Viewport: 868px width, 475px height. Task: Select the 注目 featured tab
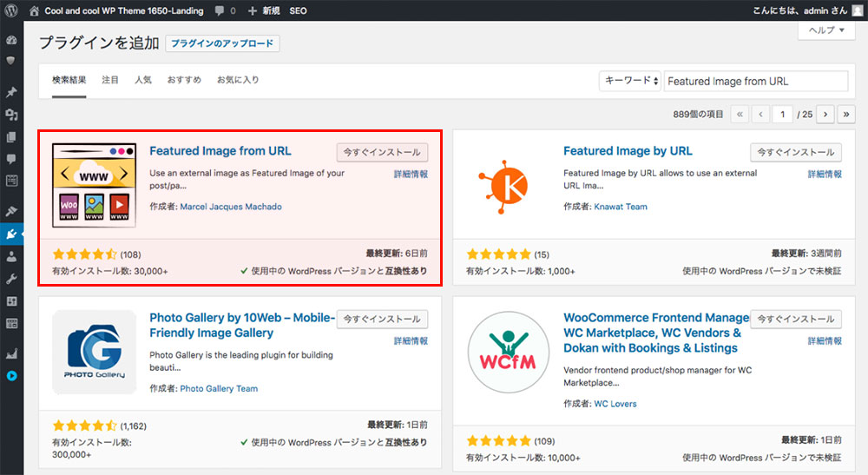[110, 80]
